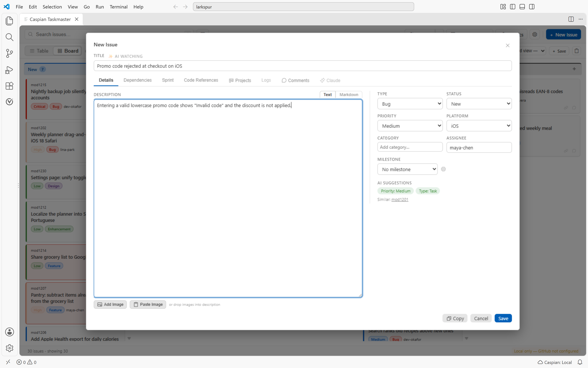Open the Accounts icon in the activity bar

[9, 332]
